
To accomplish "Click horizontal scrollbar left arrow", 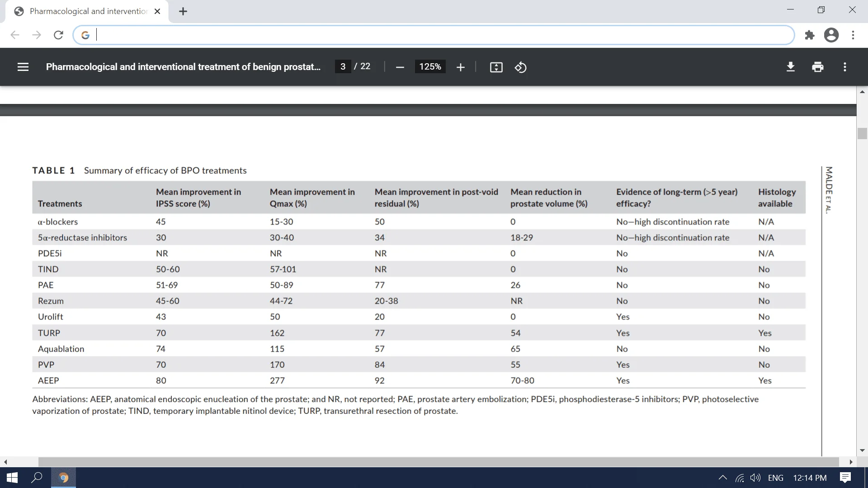I will pos(5,462).
